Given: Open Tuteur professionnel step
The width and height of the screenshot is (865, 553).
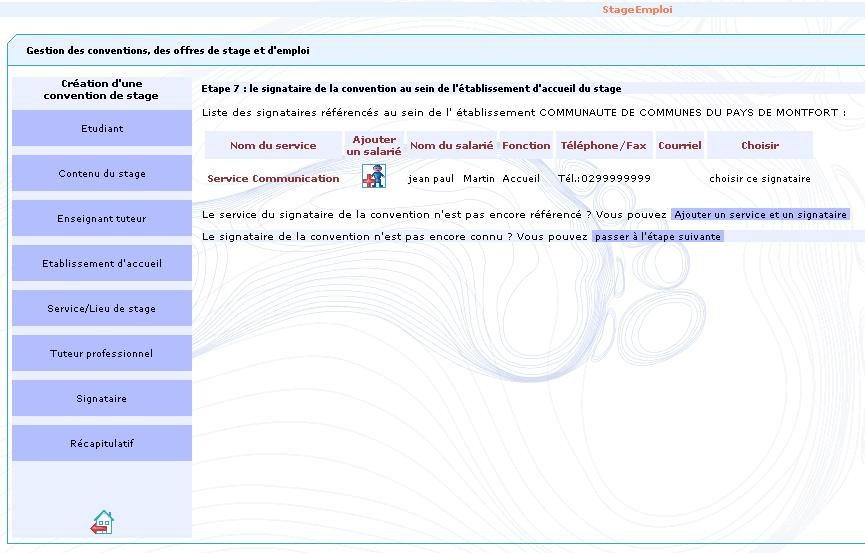Looking at the screenshot, I should pos(102,354).
